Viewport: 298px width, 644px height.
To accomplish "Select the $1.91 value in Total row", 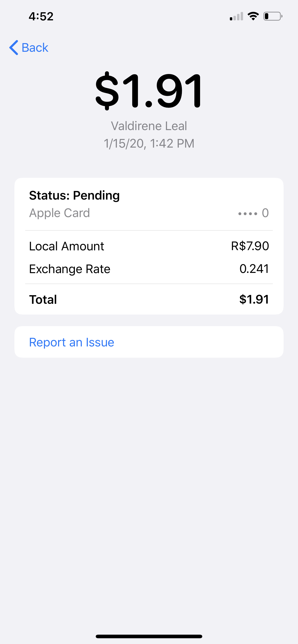I will click(x=254, y=299).
